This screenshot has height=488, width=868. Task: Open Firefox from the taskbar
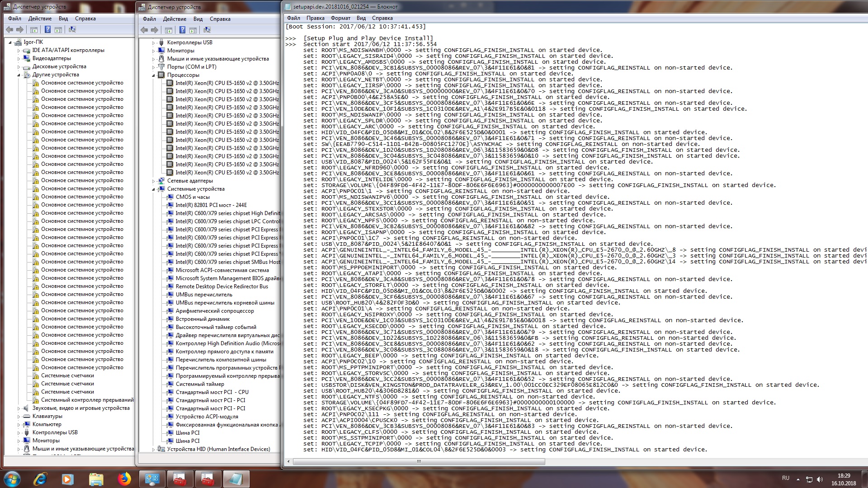tap(124, 479)
